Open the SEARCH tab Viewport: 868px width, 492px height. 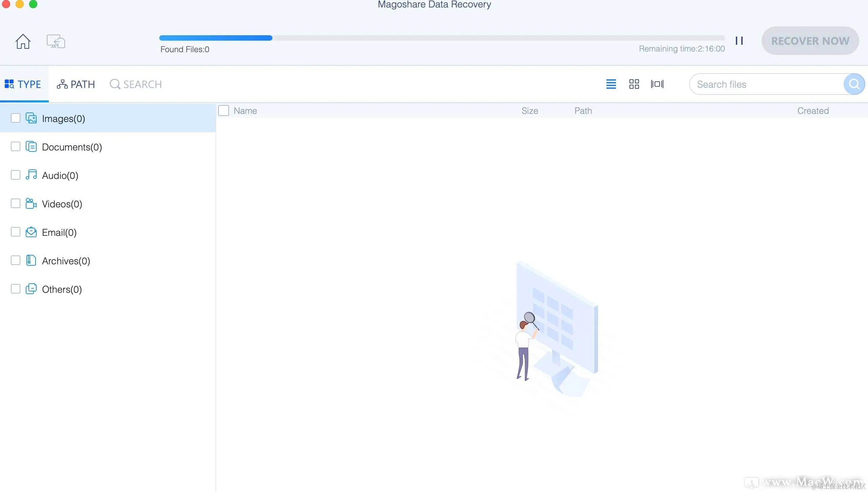click(x=136, y=84)
